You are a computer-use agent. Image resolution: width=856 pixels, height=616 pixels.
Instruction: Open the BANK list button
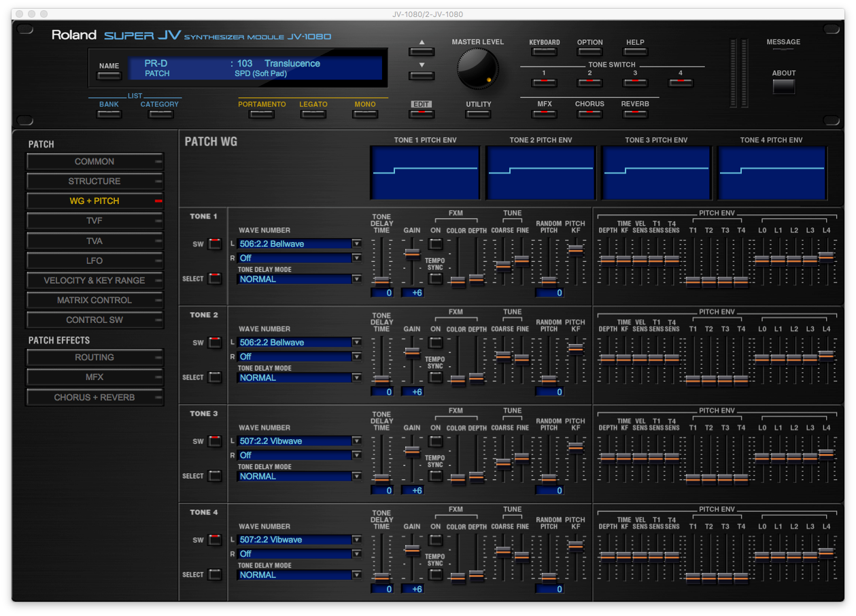click(109, 114)
